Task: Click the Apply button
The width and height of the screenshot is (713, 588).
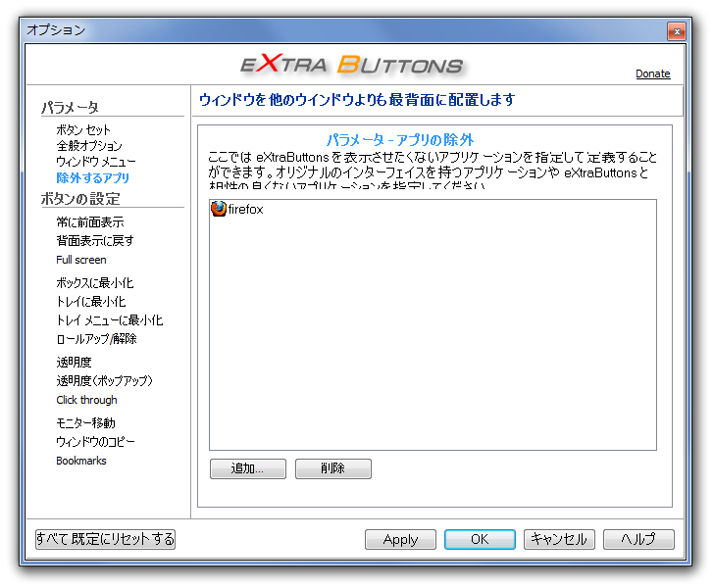Action: point(400,539)
